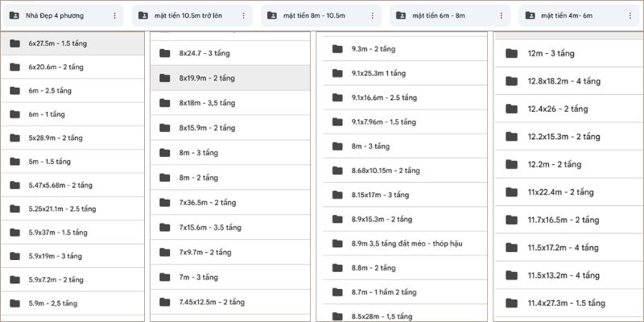This screenshot has width=644, height=322.
Task: Open folder 9.1x25.3m 1 tầng
Action: (x=378, y=73)
